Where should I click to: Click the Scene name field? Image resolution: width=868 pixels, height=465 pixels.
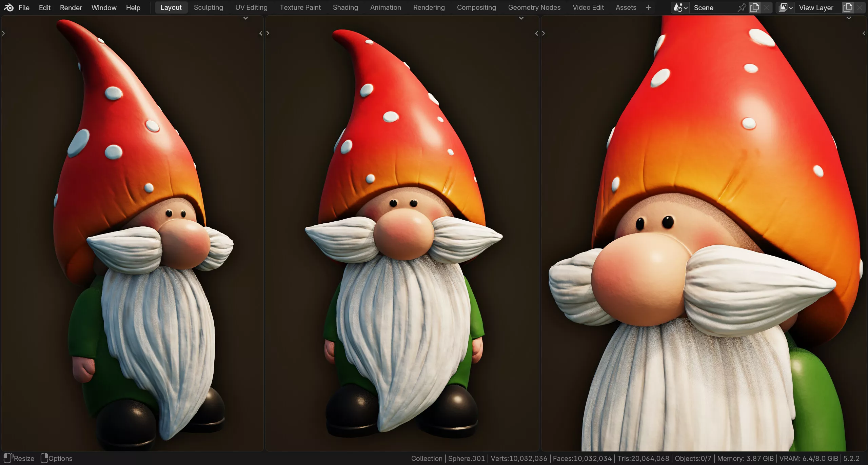(x=713, y=7)
